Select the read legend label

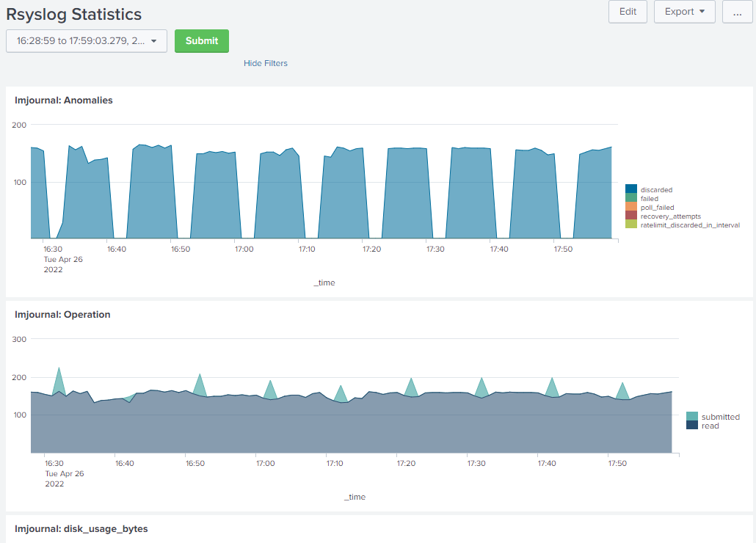point(710,426)
